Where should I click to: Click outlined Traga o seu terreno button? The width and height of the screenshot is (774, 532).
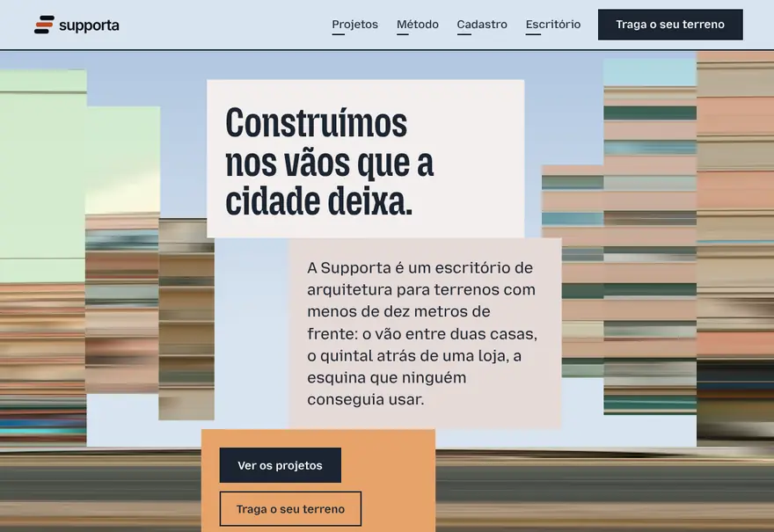click(290, 509)
